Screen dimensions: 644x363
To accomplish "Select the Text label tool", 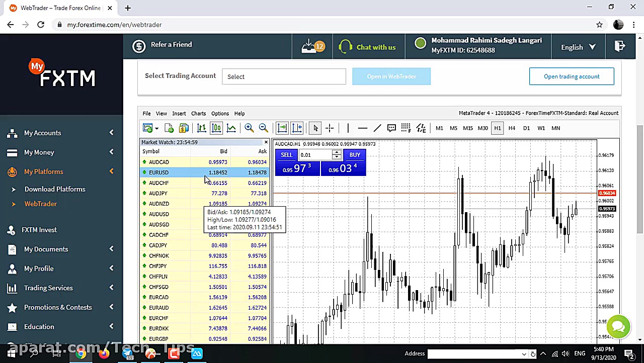I will (x=391, y=128).
